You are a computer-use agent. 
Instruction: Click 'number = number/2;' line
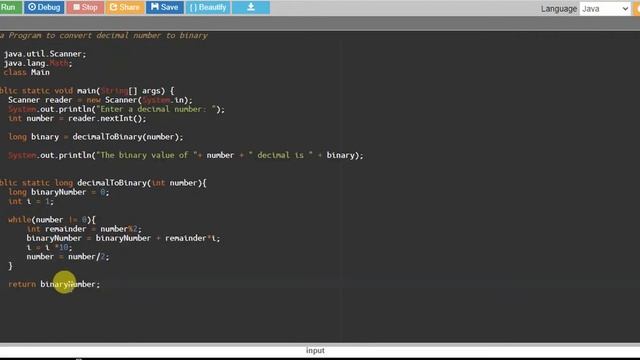[68, 257]
